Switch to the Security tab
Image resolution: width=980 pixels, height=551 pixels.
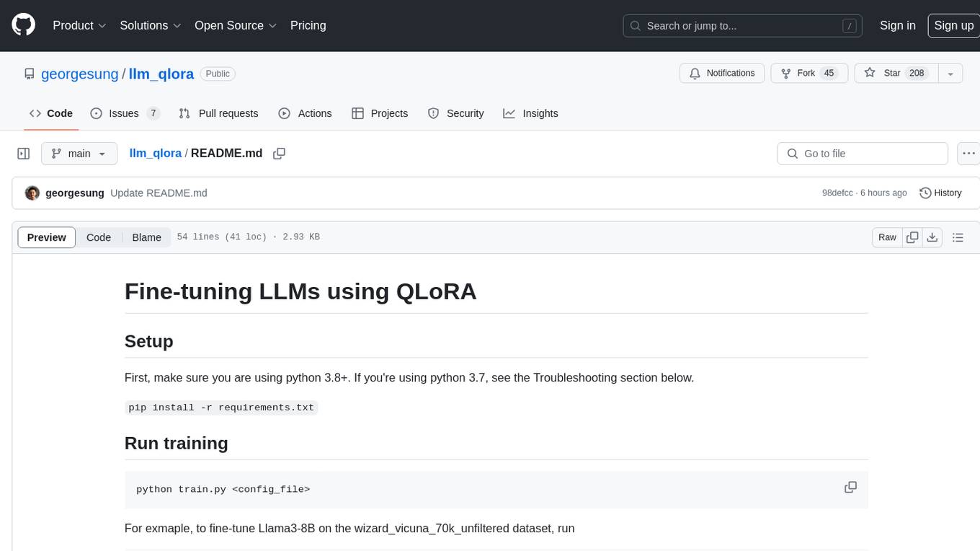click(x=455, y=113)
